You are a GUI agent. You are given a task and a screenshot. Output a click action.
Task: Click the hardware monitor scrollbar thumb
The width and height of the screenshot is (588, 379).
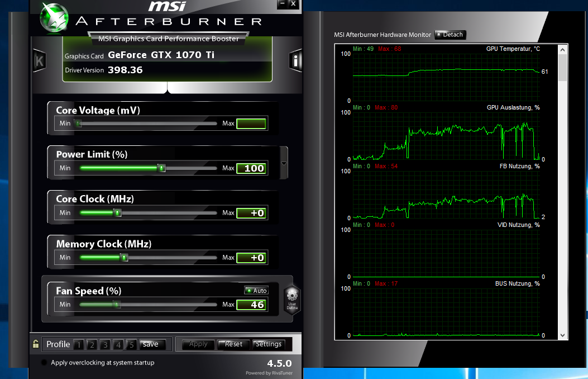click(562, 68)
